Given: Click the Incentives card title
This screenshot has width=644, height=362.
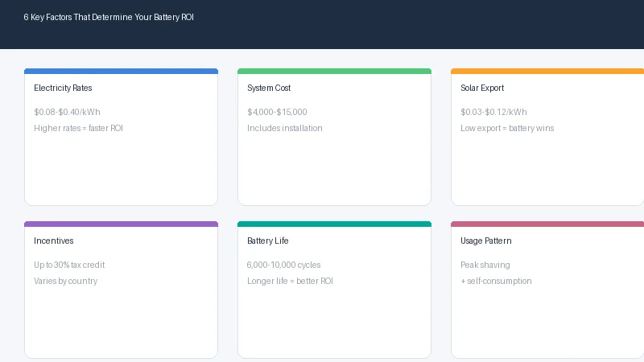Looking at the screenshot, I should (x=53, y=241).
